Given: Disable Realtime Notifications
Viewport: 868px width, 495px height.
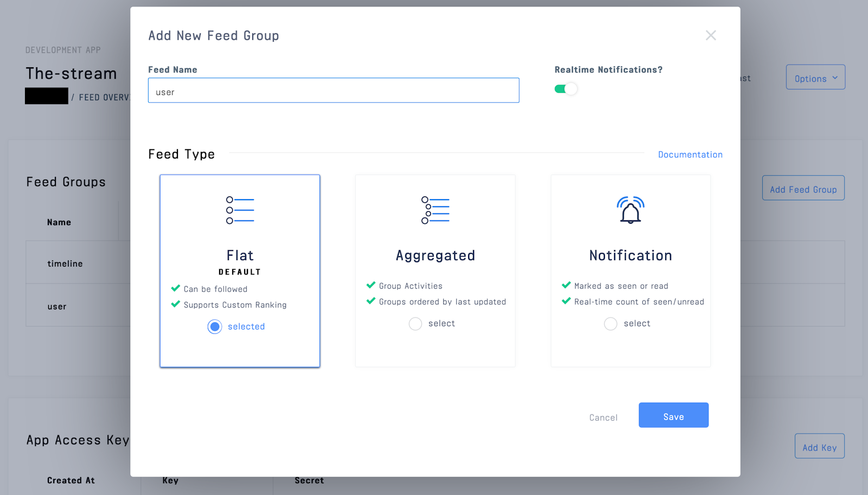Looking at the screenshot, I should (x=566, y=88).
